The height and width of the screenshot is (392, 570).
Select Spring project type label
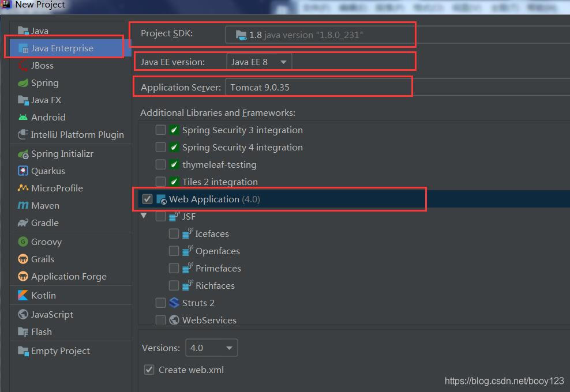point(45,83)
